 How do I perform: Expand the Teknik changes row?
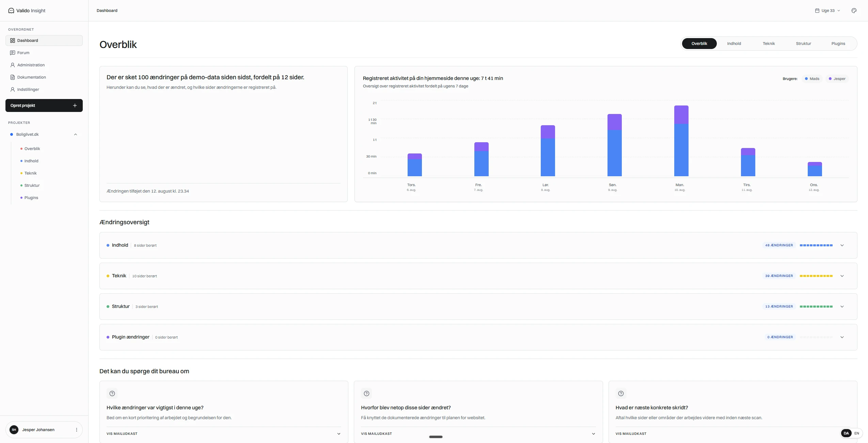point(842,276)
